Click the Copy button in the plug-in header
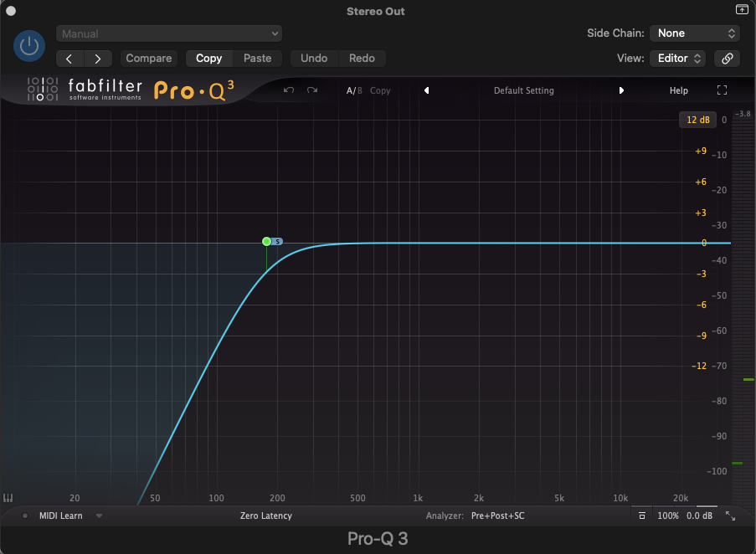 coord(208,59)
